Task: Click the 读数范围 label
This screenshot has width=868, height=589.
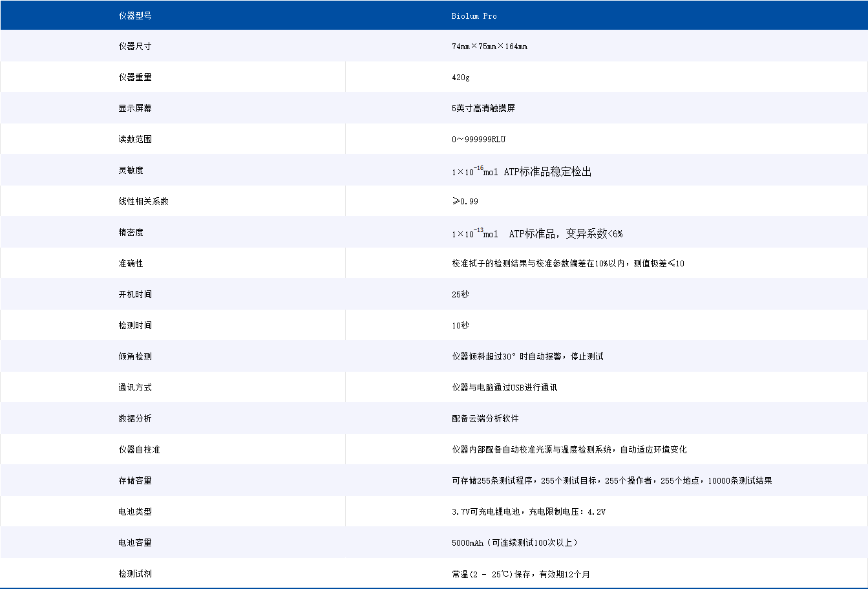Action: tap(134, 138)
